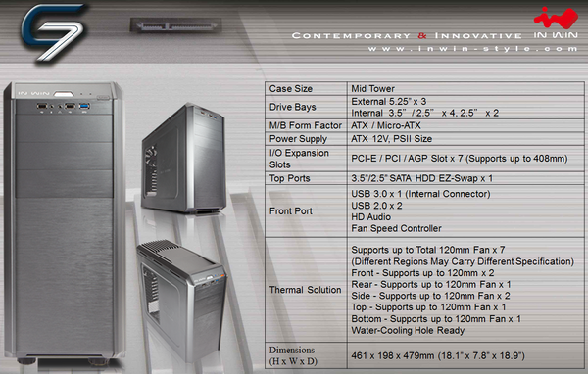This screenshot has width=588, height=374.
Task: Click the Contemporary & Innovative tagline text
Action: [x=407, y=35]
